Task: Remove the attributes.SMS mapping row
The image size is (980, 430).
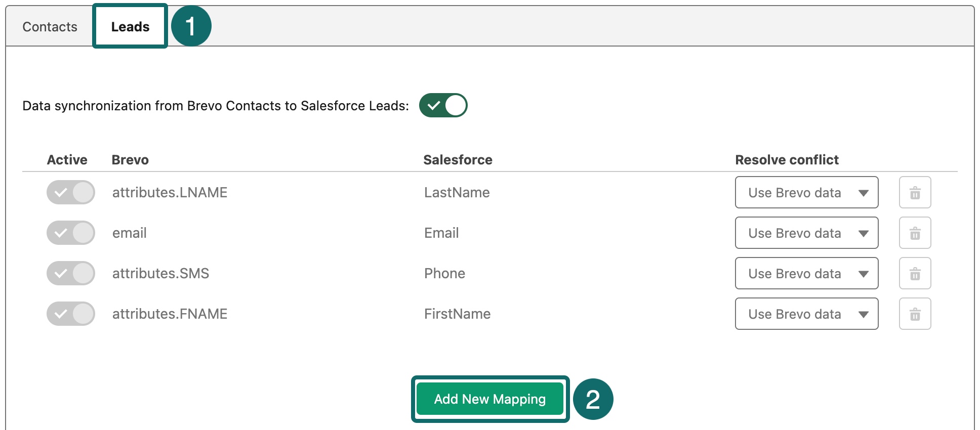Action: tap(915, 273)
